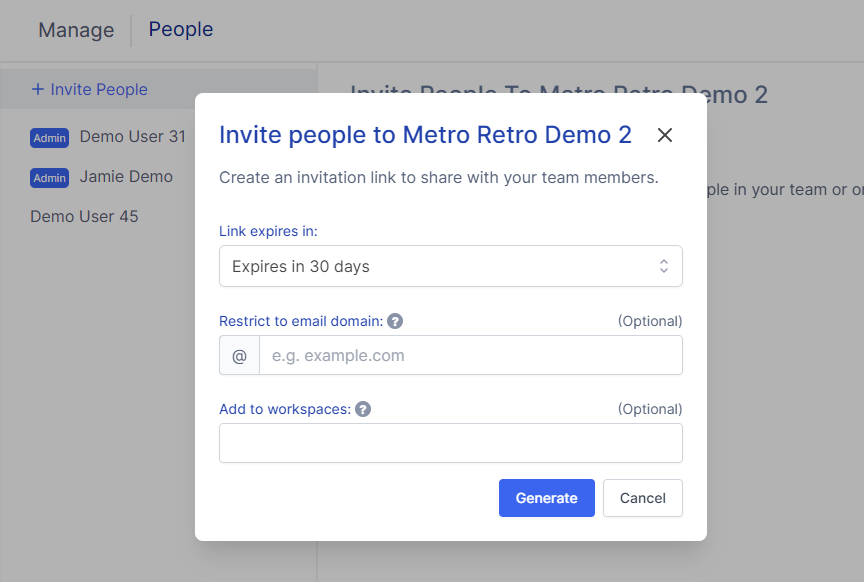The width and height of the screenshot is (864, 582).
Task: Open the Link expires in dropdown
Action: pos(451,266)
